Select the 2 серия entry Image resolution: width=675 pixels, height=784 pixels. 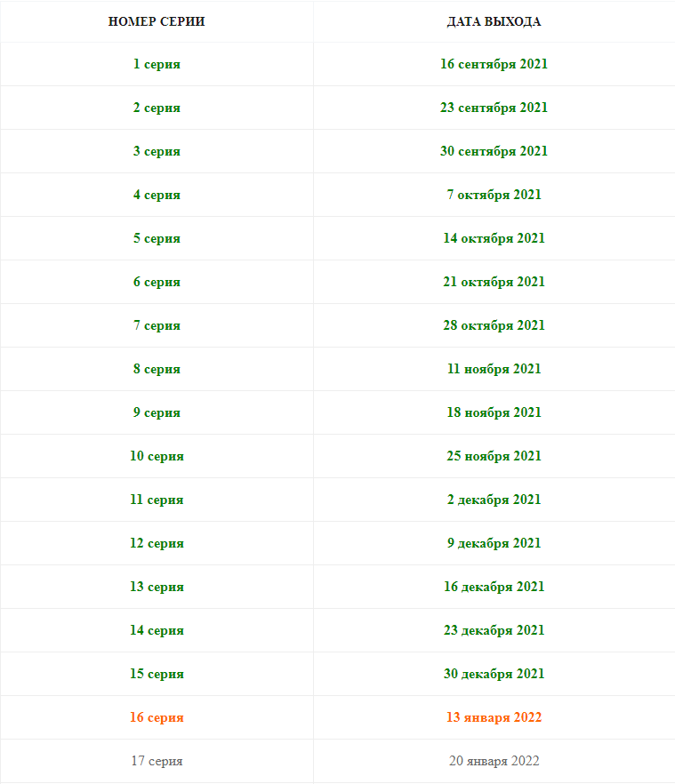157,108
